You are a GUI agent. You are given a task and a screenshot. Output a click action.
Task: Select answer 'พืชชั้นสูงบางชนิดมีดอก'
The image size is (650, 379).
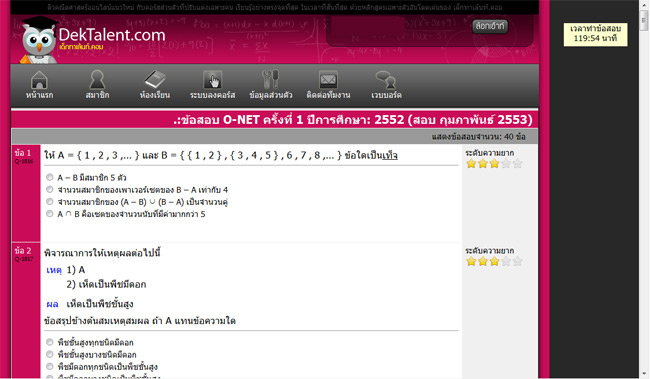50,354
